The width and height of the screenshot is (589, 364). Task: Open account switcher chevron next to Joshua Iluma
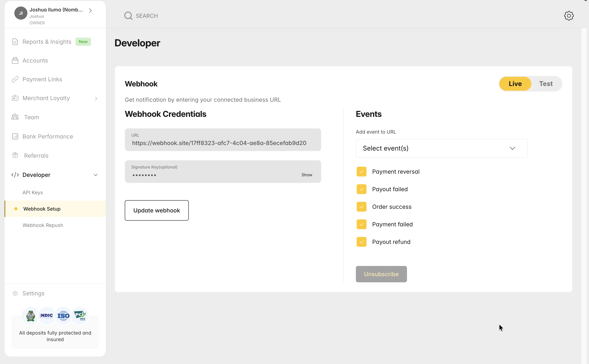[90, 11]
